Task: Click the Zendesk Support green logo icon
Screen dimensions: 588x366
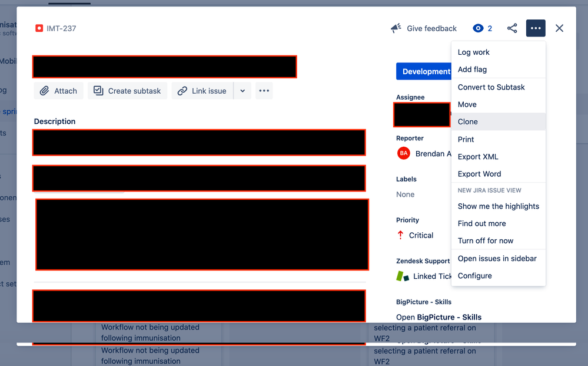Action: tap(403, 276)
